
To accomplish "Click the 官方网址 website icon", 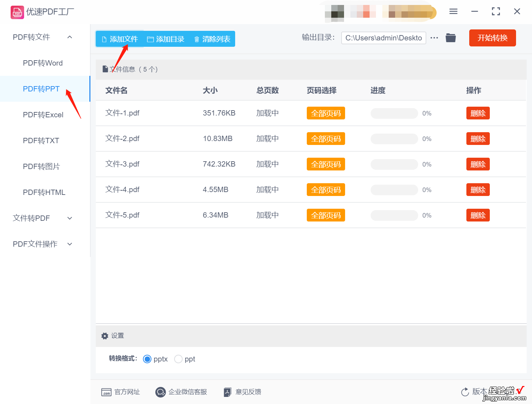I will coord(106,392).
